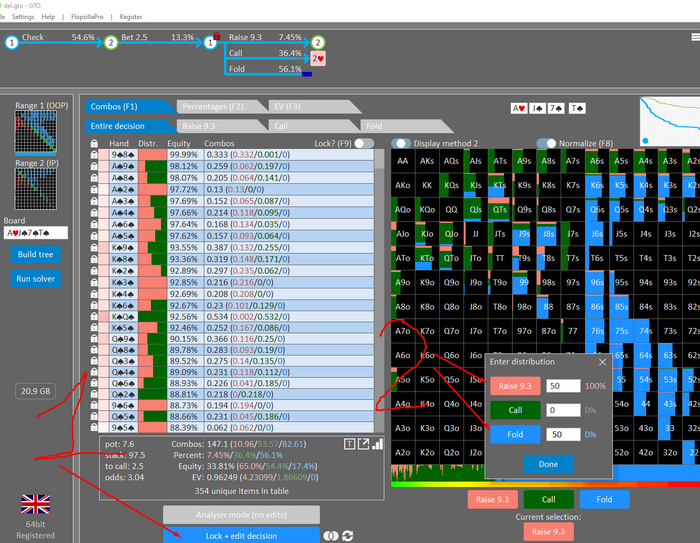Click the text view T icon
Screen dimensions: 700x543
point(350,444)
